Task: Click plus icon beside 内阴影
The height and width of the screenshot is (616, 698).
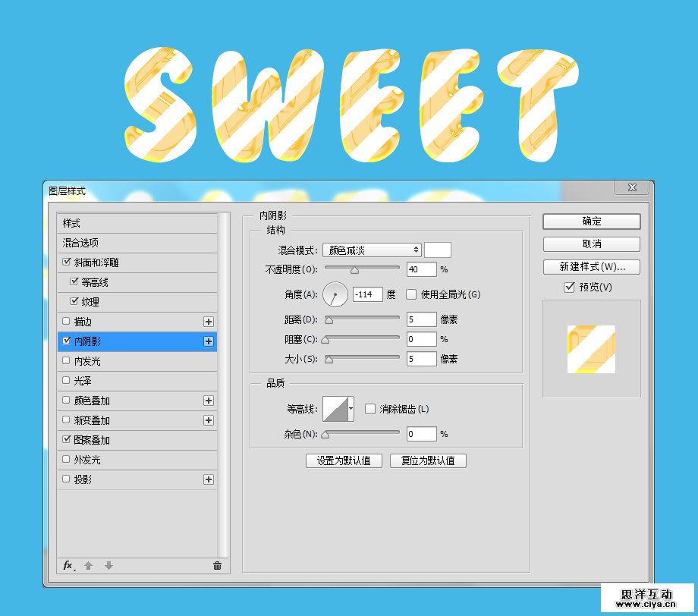Action: tap(209, 341)
